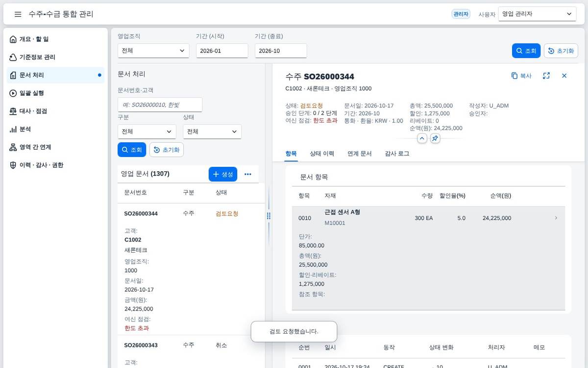Click material code M10001

tap(335, 223)
